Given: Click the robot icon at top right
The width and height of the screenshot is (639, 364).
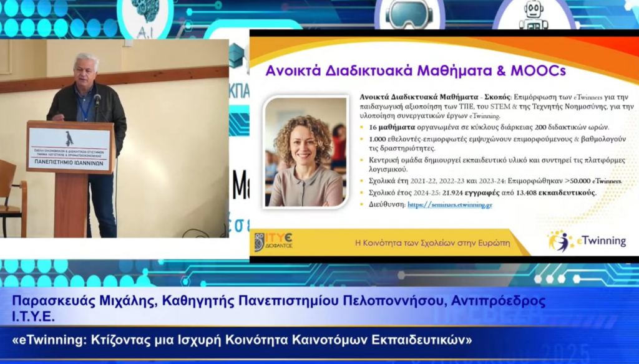Looking at the screenshot, I should 534,14.
